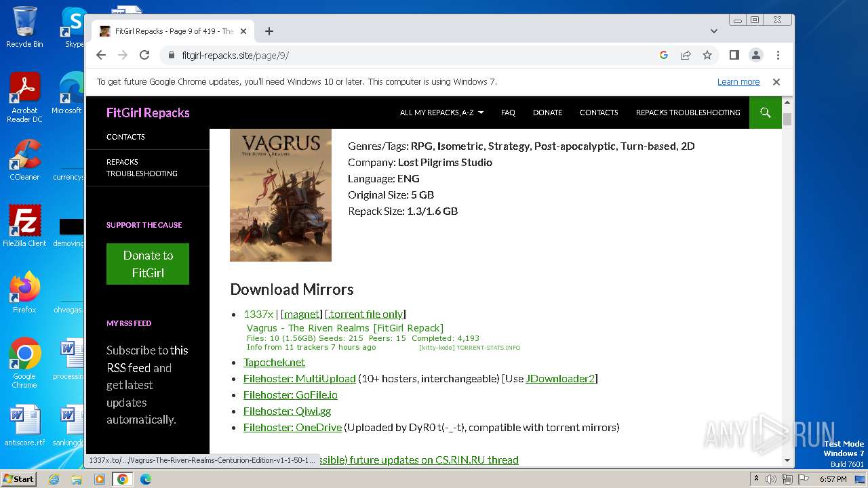
Task: Open Windows Media Player from the taskbar
Action: (100, 479)
